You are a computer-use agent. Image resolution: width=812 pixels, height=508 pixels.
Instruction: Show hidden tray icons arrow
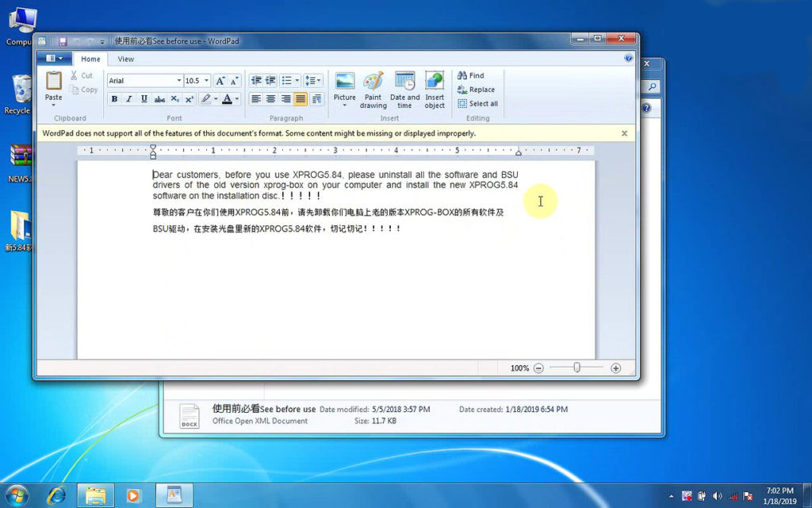[x=672, y=496]
